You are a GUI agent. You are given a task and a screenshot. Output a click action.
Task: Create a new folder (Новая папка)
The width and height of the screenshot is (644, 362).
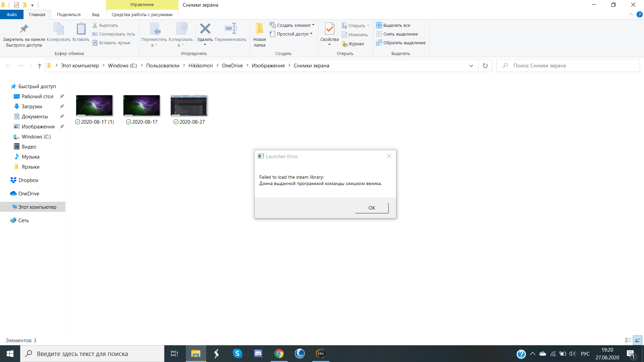[259, 35]
